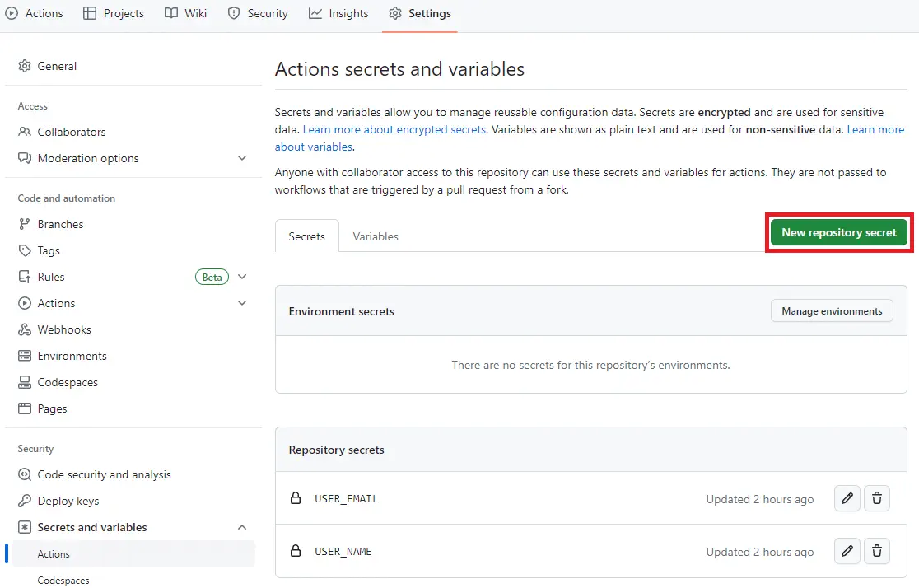Click the New repository secret button
919x588 pixels.
pos(838,232)
